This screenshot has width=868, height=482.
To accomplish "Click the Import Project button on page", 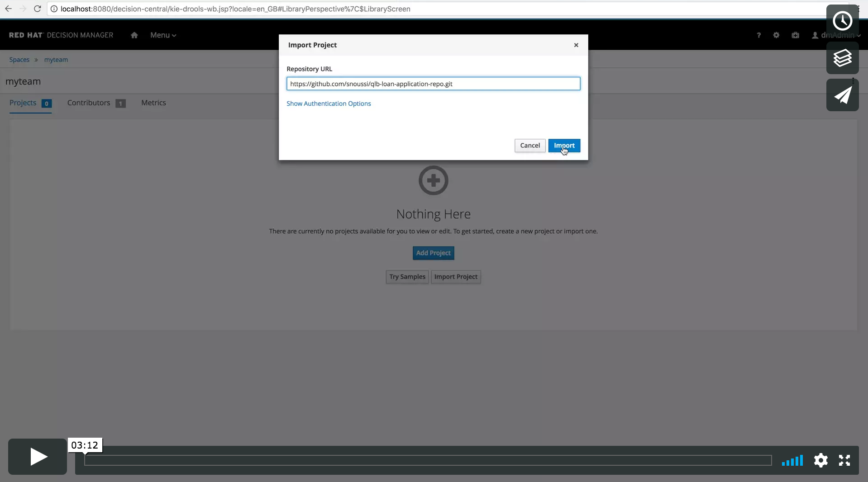I will point(456,277).
